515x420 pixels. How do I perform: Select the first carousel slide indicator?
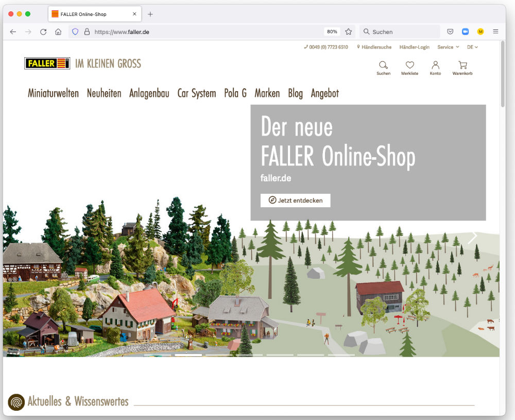click(x=157, y=355)
